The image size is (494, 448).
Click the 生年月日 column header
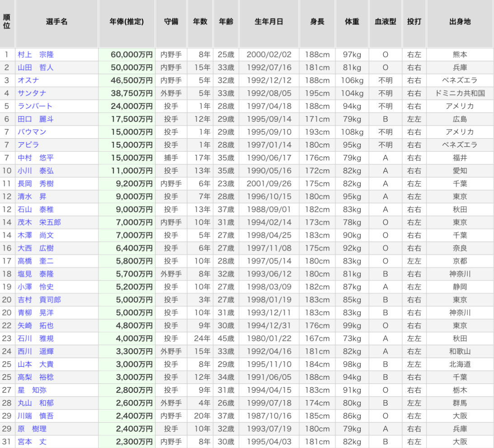point(269,22)
